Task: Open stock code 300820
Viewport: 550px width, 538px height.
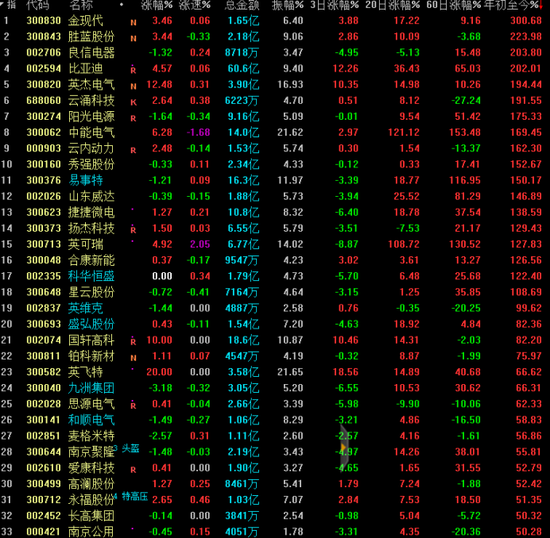Action: (x=43, y=85)
